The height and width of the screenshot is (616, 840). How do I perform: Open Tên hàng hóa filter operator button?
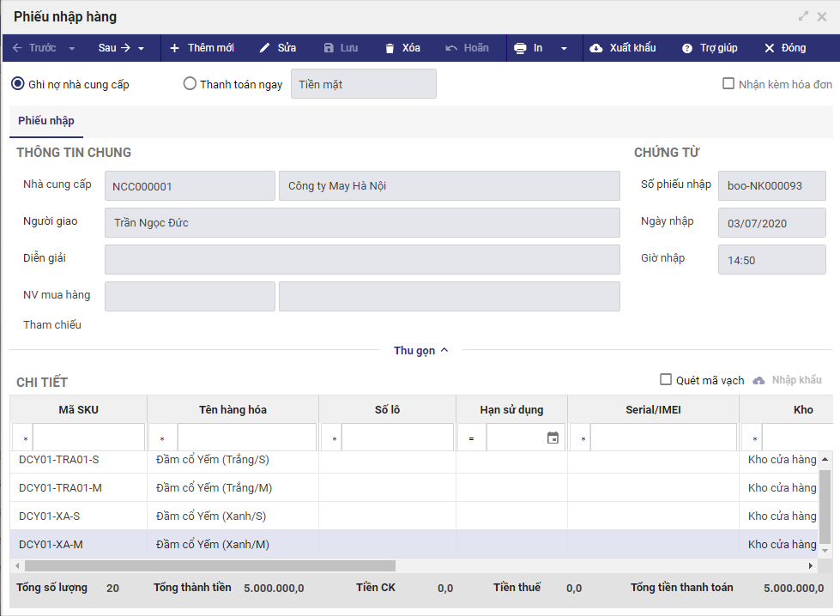pyautogui.click(x=163, y=438)
